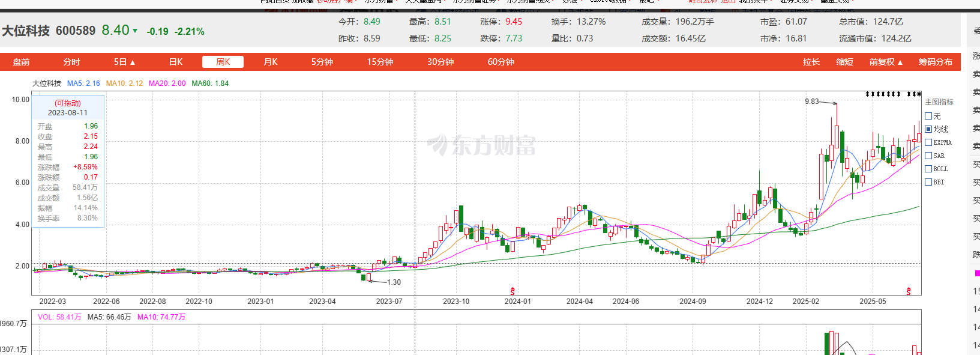Select the 日K daily candlestick tab
This screenshot has height=355, width=980.
(176, 62)
